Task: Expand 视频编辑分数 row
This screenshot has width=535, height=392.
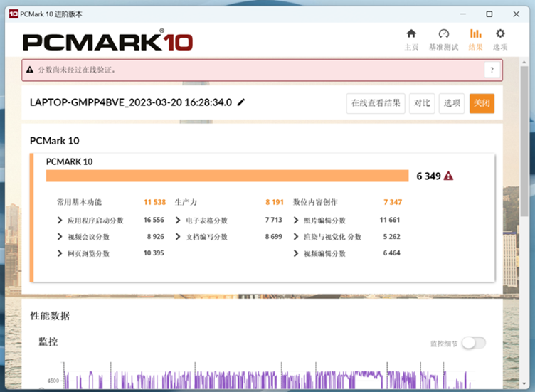Action: 296,253
